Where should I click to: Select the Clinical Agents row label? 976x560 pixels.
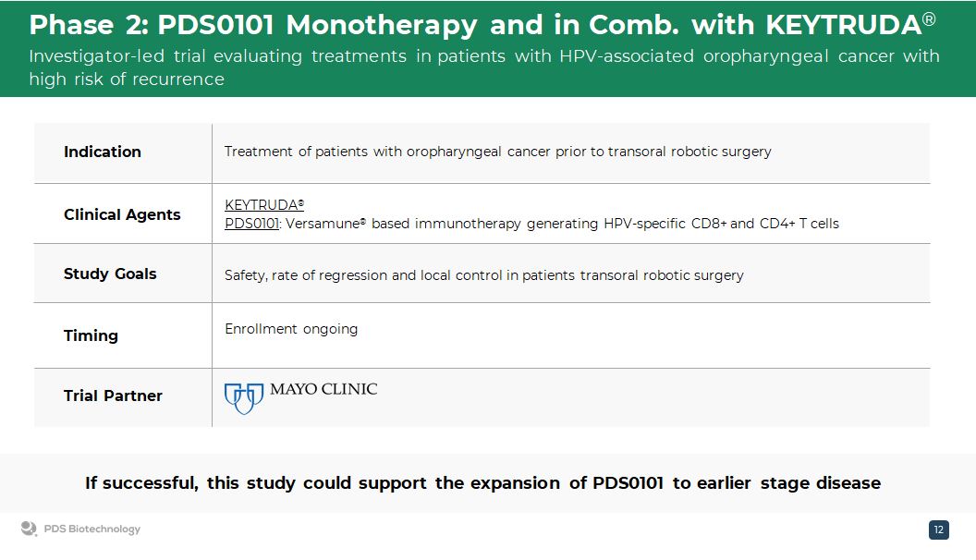[122, 214]
